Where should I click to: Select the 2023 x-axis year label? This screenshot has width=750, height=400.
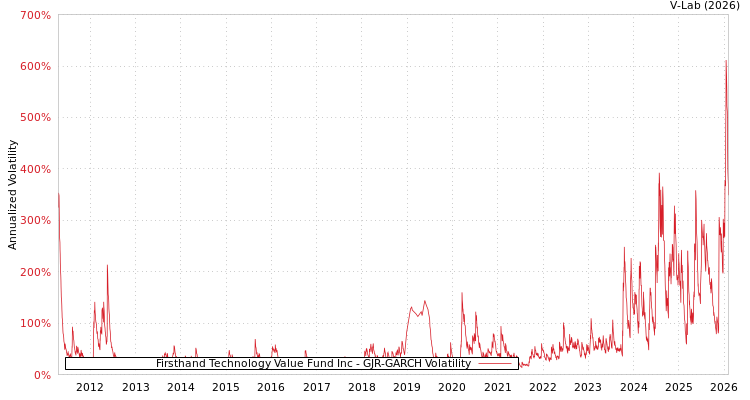[588, 387]
